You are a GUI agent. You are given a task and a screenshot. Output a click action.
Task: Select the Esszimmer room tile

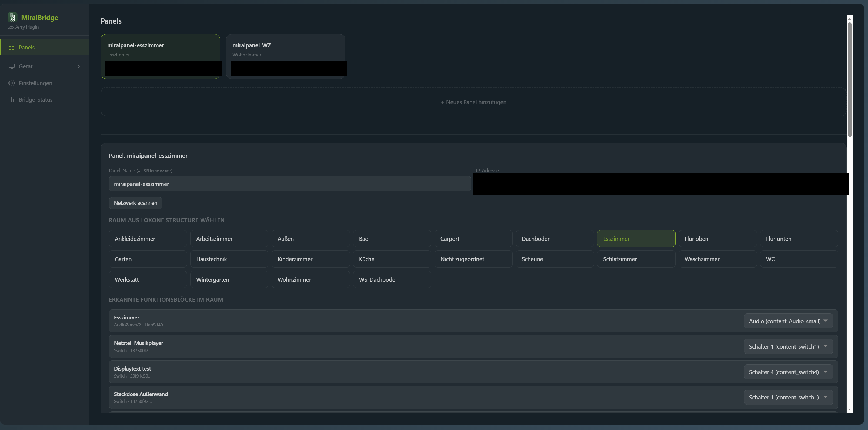coord(636,239)
